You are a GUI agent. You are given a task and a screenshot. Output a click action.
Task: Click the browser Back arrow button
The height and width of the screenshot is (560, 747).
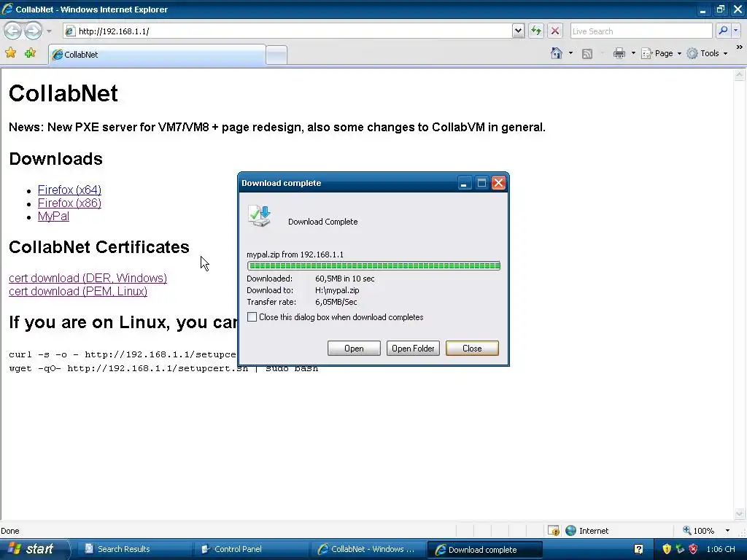click(x=13, y=31)
